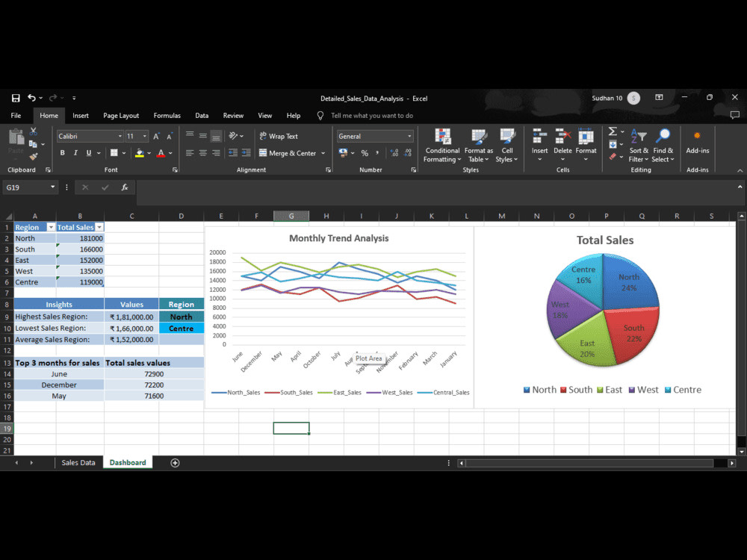The height and width of the screenshot is (560, 747).
Task: Click the AutoSum sigma icon
Action: (x=613, y=131)
